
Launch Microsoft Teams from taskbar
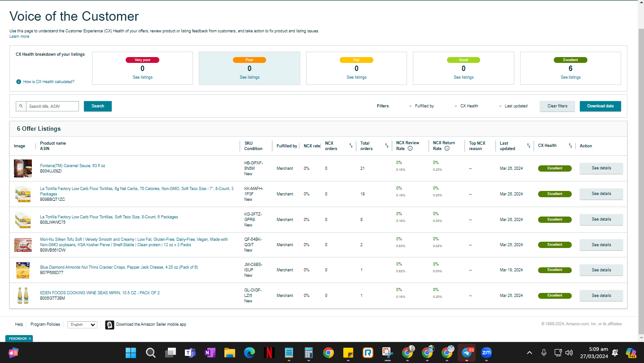coord(190,353)
